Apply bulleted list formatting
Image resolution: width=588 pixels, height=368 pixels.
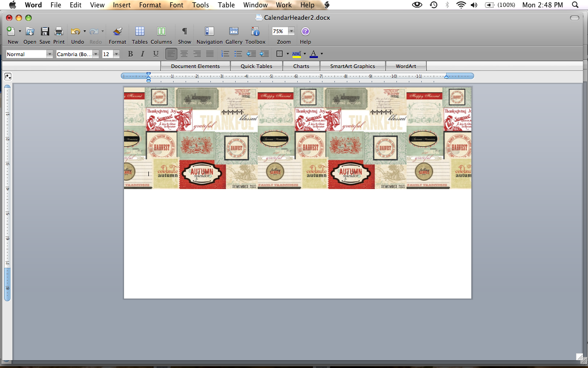pyautogui.click(x=238, y=54)
